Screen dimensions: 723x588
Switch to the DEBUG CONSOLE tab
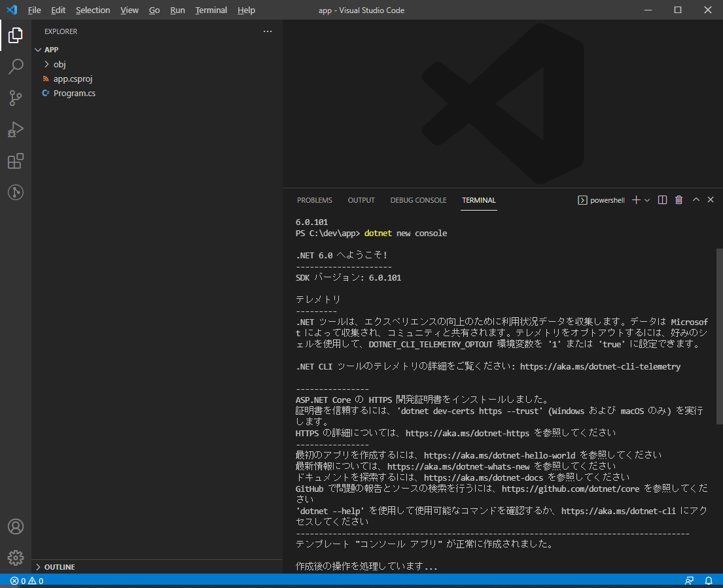(418, 200)
